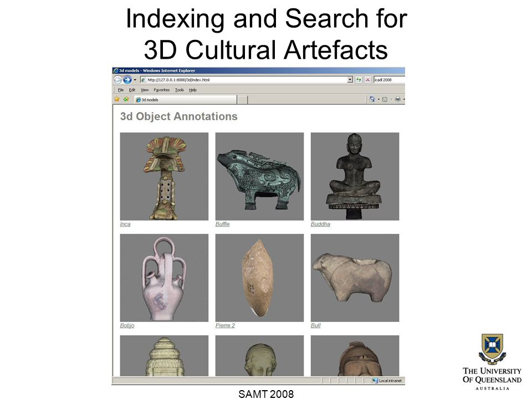Open the File menu
Viewport: 532px width, 399px height.
[x=121, y=90]
